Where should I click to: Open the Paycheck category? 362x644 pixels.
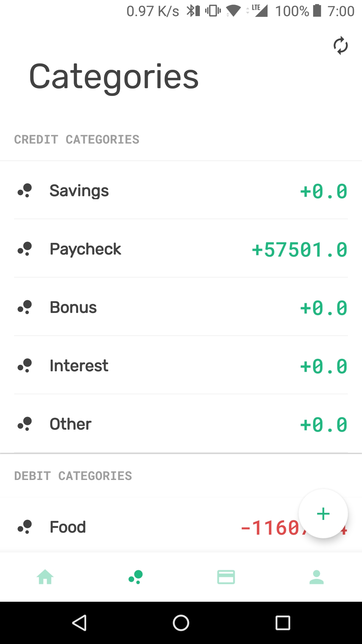coord(85,249)
